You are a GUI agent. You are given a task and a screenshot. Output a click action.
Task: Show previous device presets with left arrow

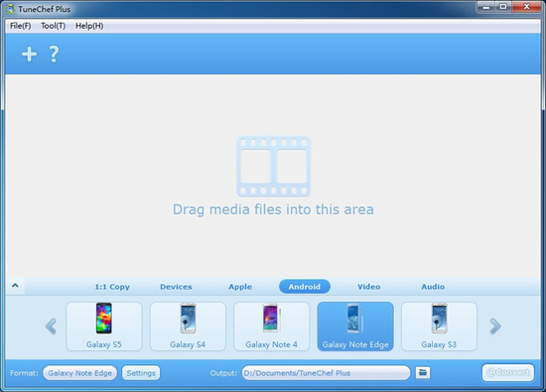coord(52,327)
